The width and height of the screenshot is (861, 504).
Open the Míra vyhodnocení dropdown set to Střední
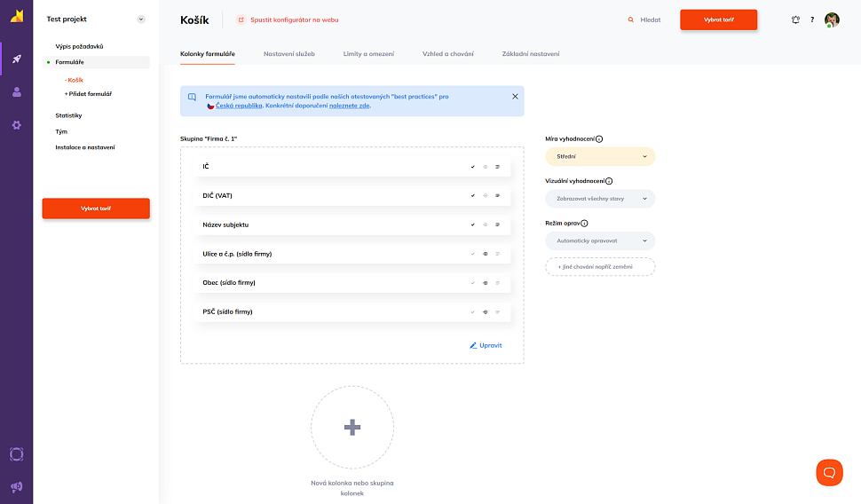(x=600, y=156)
